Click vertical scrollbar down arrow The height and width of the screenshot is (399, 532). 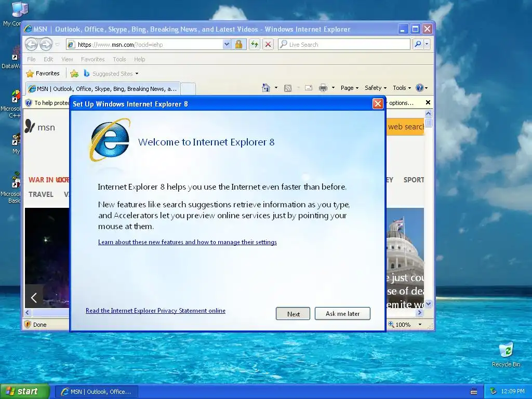pyautogui.click(x=428, y=303)
